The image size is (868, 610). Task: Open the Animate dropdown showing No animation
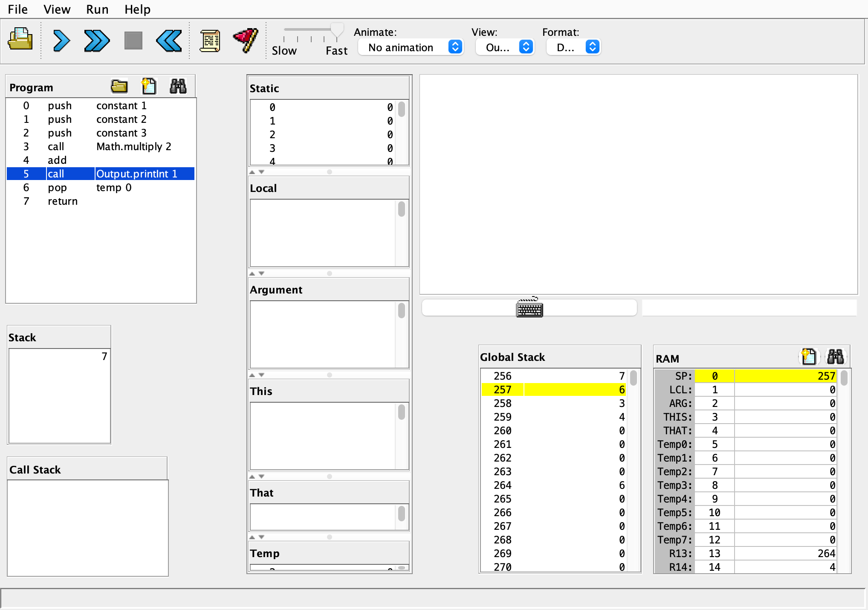pyautogui.click(x=411, y=47)
